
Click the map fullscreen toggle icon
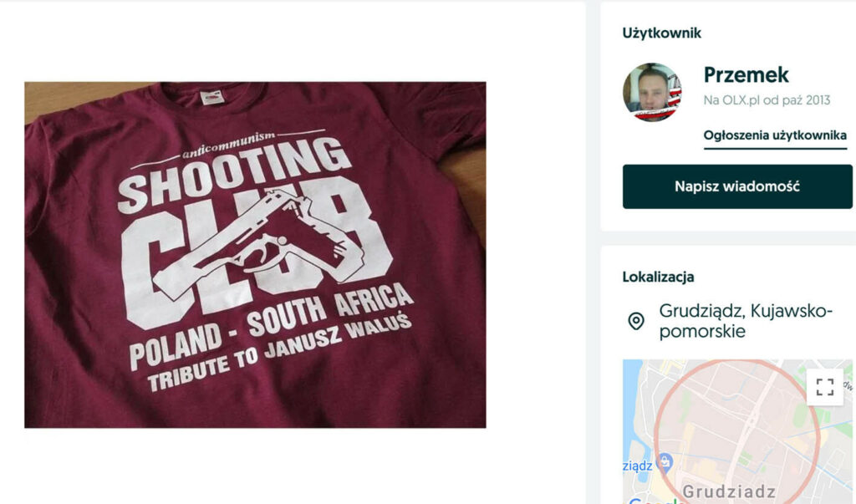tap(825, 387)
